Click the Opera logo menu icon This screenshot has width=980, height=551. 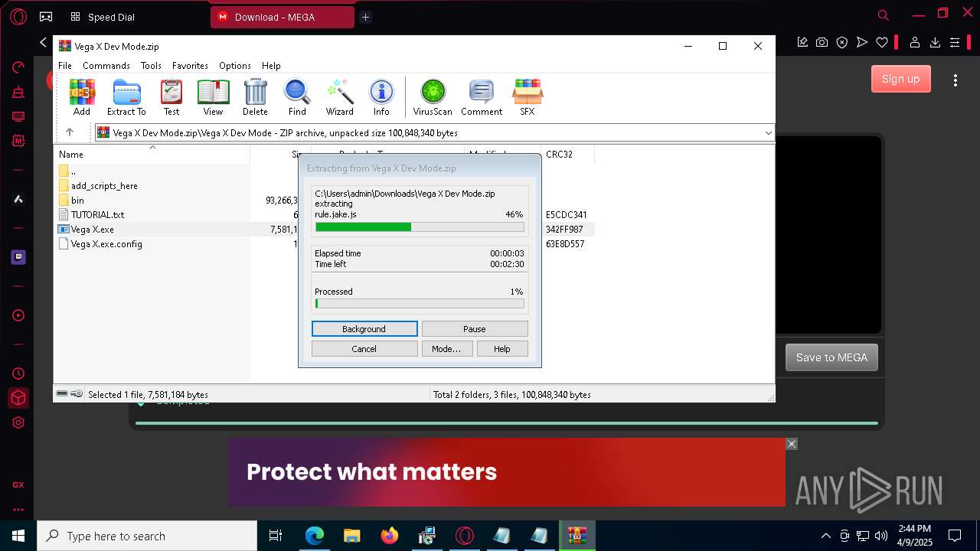click(x=18, y=16)
